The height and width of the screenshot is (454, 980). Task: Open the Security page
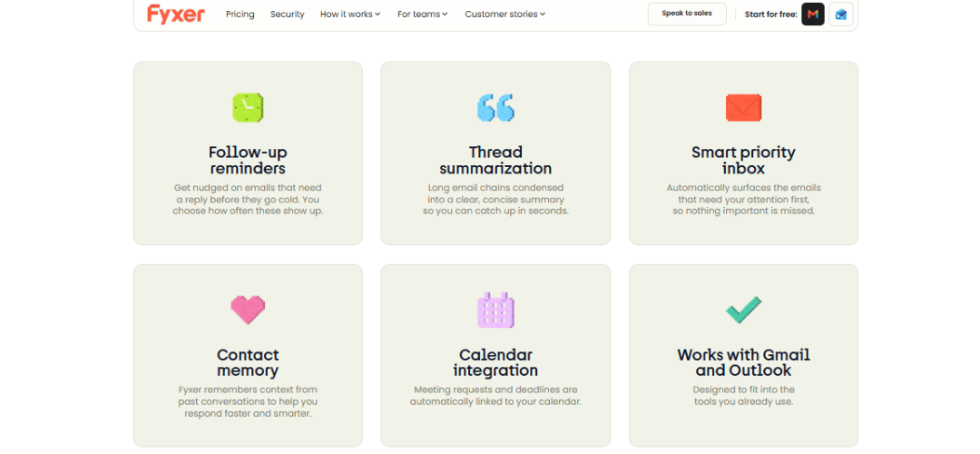tap(287, 15)
